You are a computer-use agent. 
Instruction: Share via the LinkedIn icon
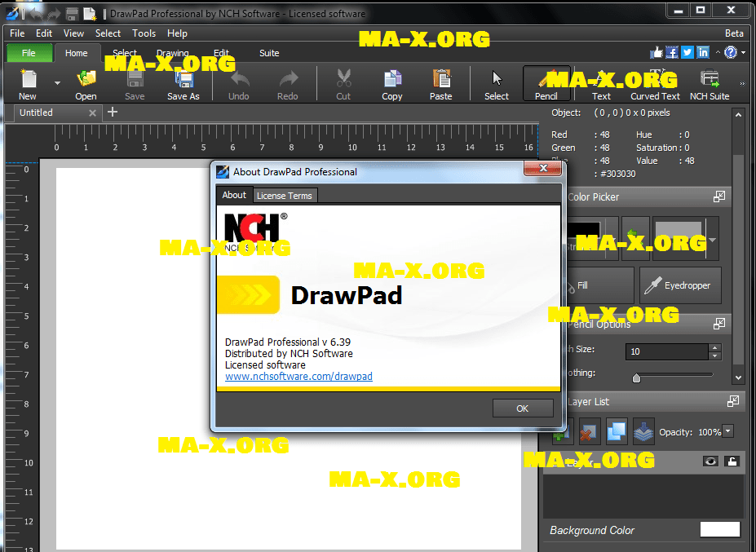tap(703, 52)
